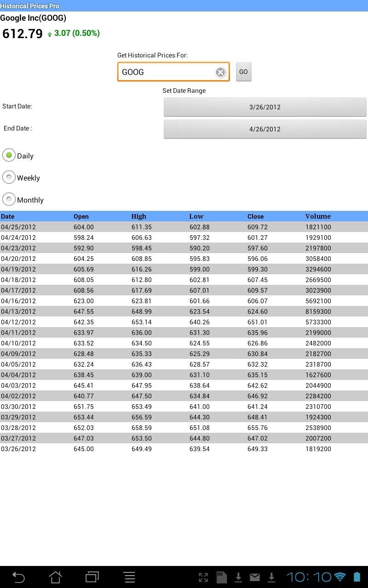Tap the Historical Prices Pro title bar
The width and height of the screenshot is (368, 588).
pos(184,6)
